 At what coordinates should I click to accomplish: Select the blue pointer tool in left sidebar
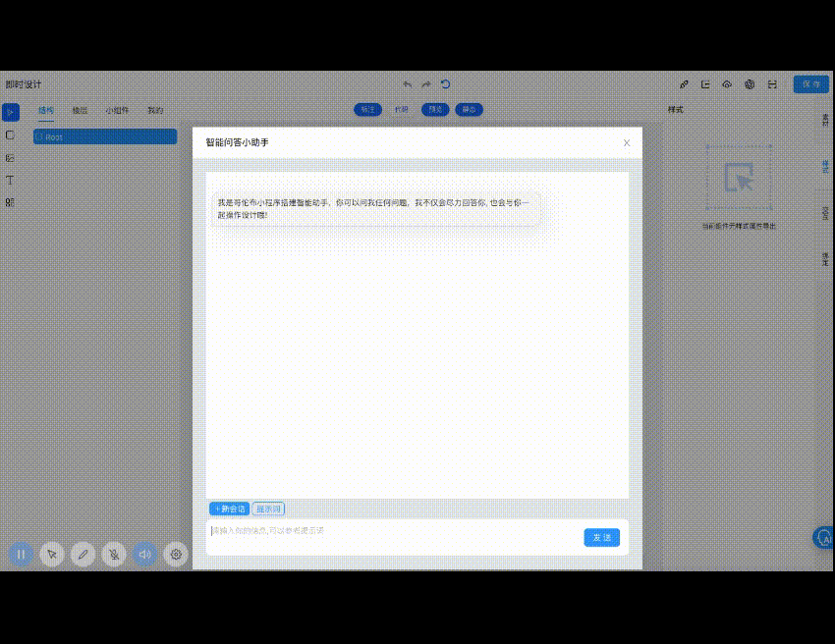(11, 112)
